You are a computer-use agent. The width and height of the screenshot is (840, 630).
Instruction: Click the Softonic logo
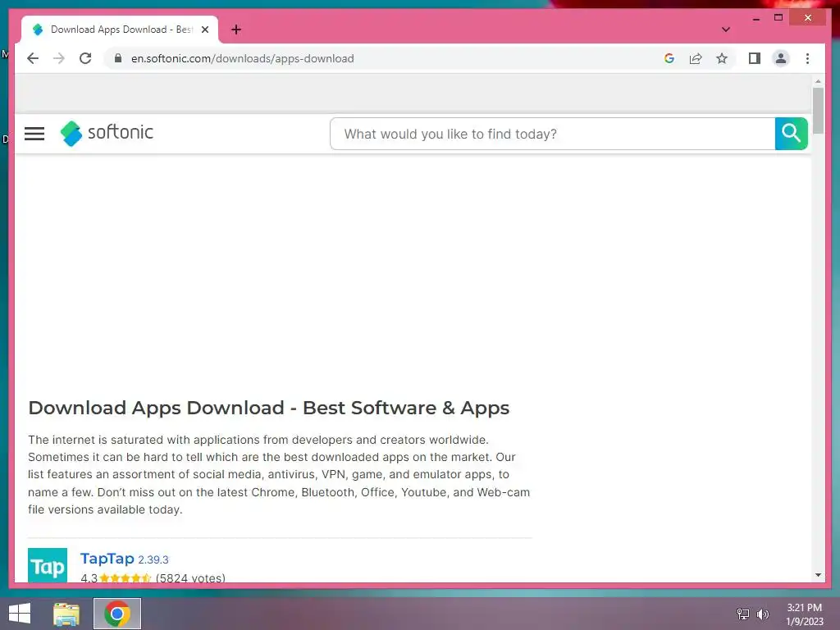tap(107, 133)
